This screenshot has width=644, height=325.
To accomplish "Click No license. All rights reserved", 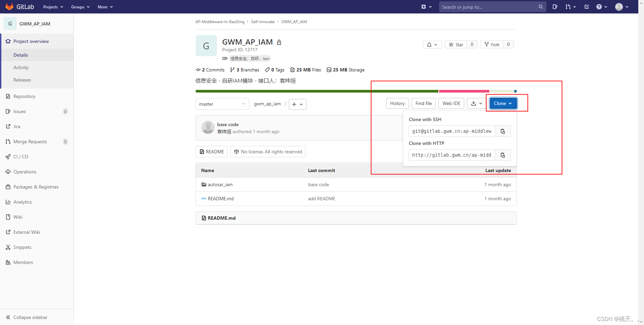I will click(x=268, y=152).
